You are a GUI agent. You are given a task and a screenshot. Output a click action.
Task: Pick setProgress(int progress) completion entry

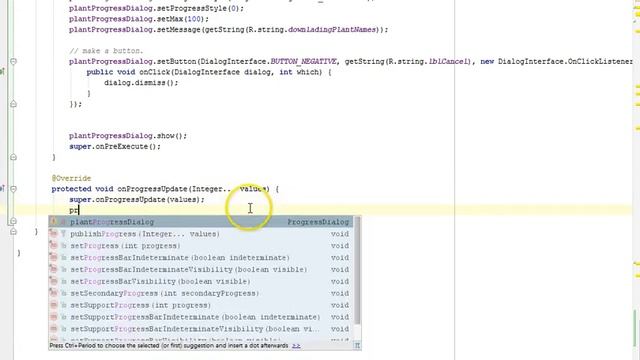pyautogui.click(x=201, y=246)
